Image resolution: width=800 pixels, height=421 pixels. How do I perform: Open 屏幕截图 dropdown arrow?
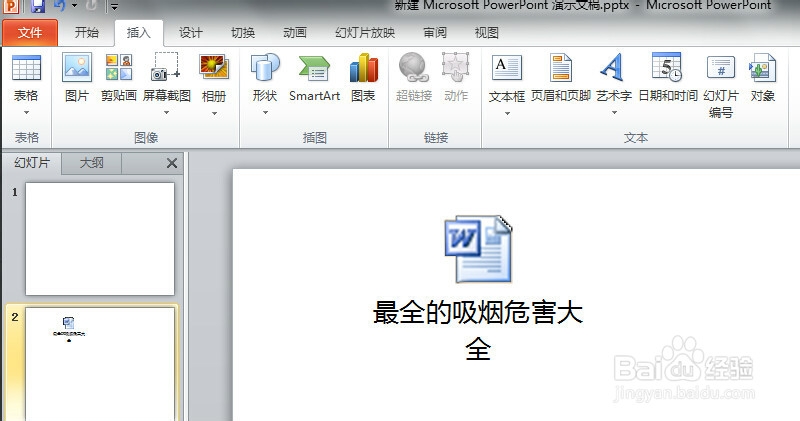pyautogui.click(x=166, y=113)
